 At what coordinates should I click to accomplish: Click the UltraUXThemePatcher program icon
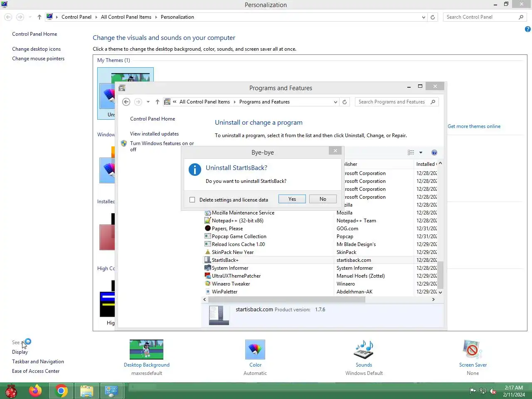pyautogui.click(x=208, y=276)
